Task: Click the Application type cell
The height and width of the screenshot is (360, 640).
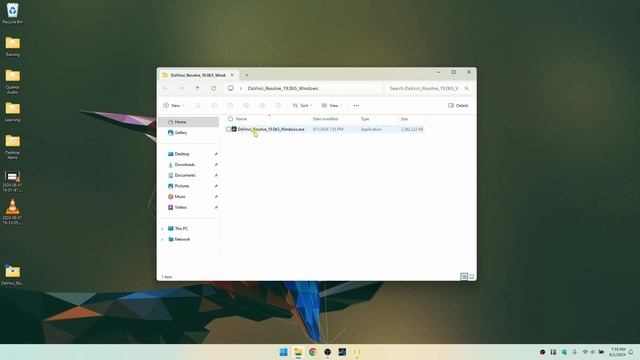Action: coord(371,129)
